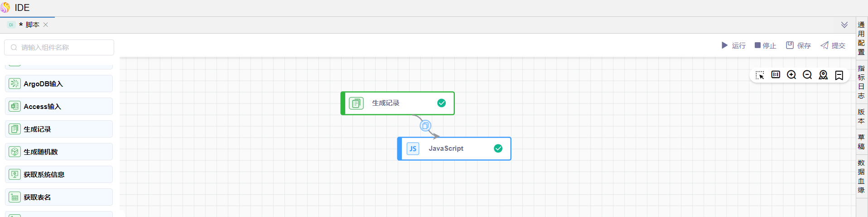Stop execution with 停止
The image size is (868, 217).
pyautogui.click(x=766, y=45)
